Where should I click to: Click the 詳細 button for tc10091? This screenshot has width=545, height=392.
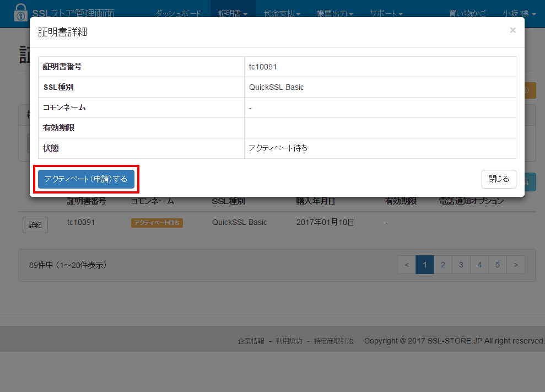[x=35, y=225]
